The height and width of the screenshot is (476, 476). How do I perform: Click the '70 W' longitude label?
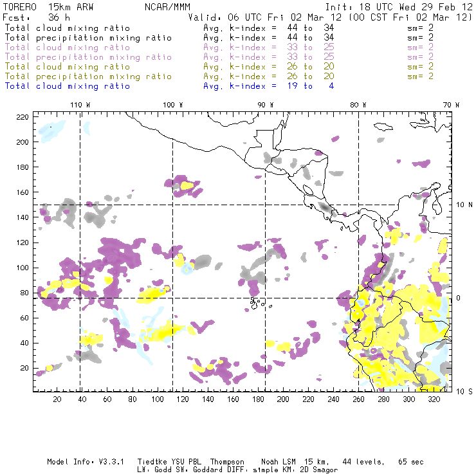point(451,105)
